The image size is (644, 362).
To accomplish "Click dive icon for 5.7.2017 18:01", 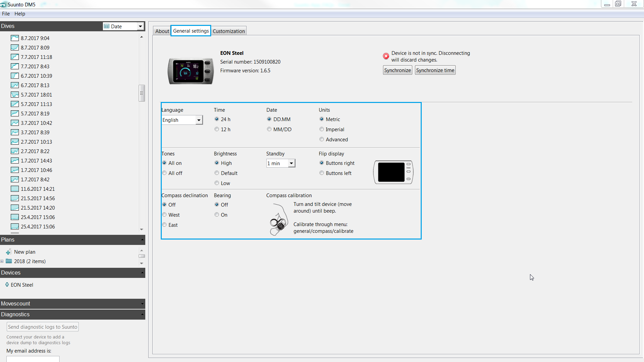I will coord(14,95).
